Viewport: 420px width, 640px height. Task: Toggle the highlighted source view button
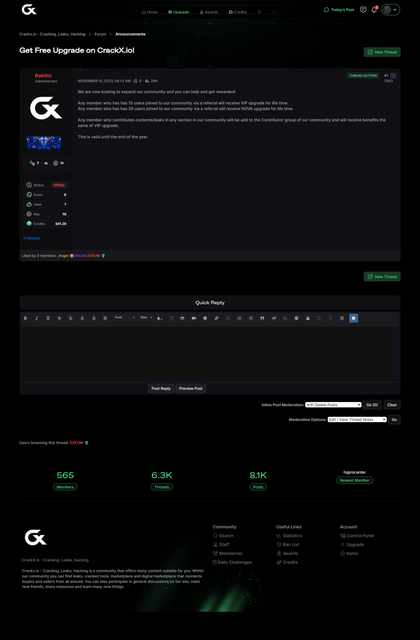(353, 318)
